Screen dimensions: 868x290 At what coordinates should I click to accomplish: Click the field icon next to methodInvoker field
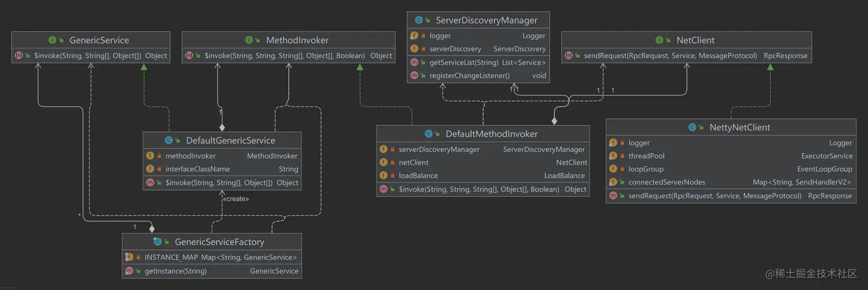pyautogui.click(x=150, y=156)
